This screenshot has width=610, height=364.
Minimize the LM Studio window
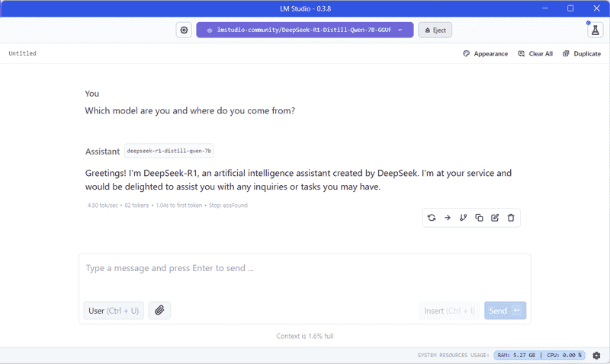click(x=545, y=8)
